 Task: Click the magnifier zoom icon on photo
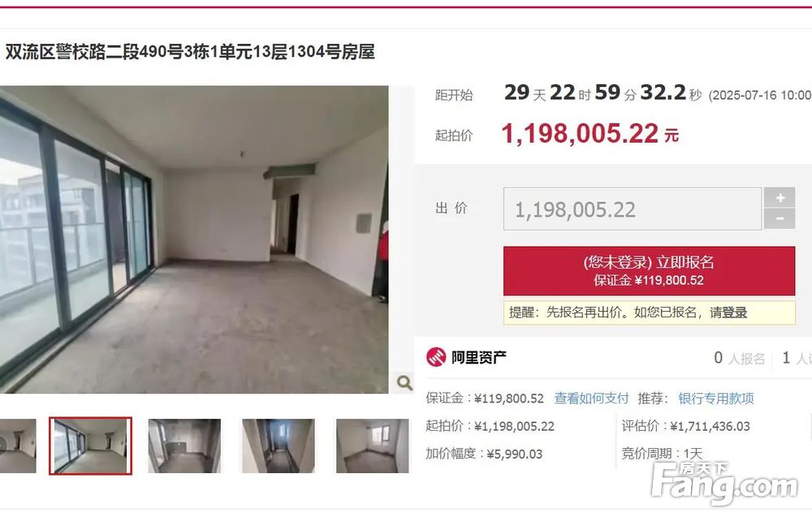click(404, 382)
